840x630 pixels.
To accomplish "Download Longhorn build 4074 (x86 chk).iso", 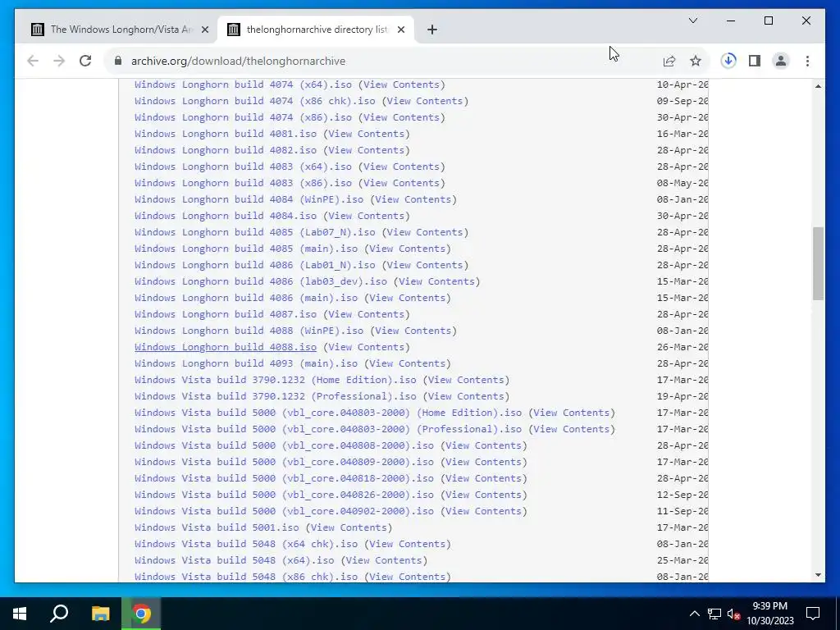I will (x=255, y=101).
